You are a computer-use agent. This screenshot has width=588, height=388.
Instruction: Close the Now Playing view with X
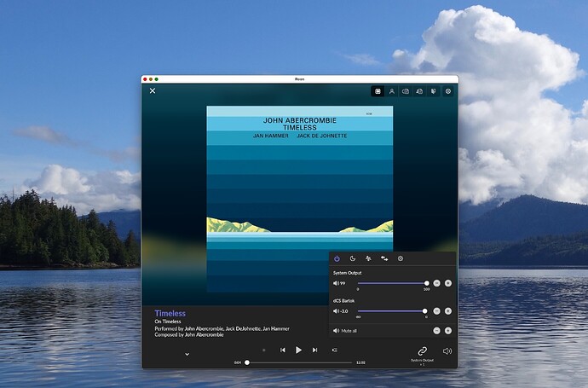point(153,90)
